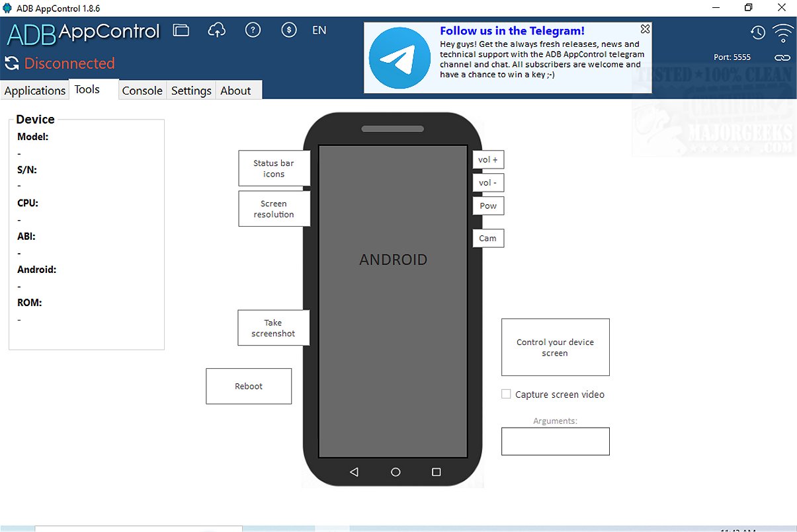
Task: Open help question mark icon
Action: pos(253,30)
